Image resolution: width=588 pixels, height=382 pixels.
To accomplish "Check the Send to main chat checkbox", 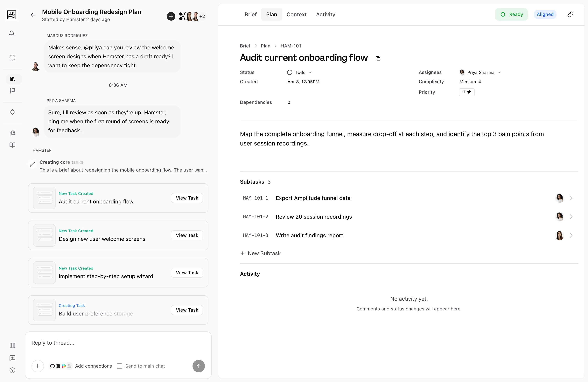I will (x=120, y=366).
